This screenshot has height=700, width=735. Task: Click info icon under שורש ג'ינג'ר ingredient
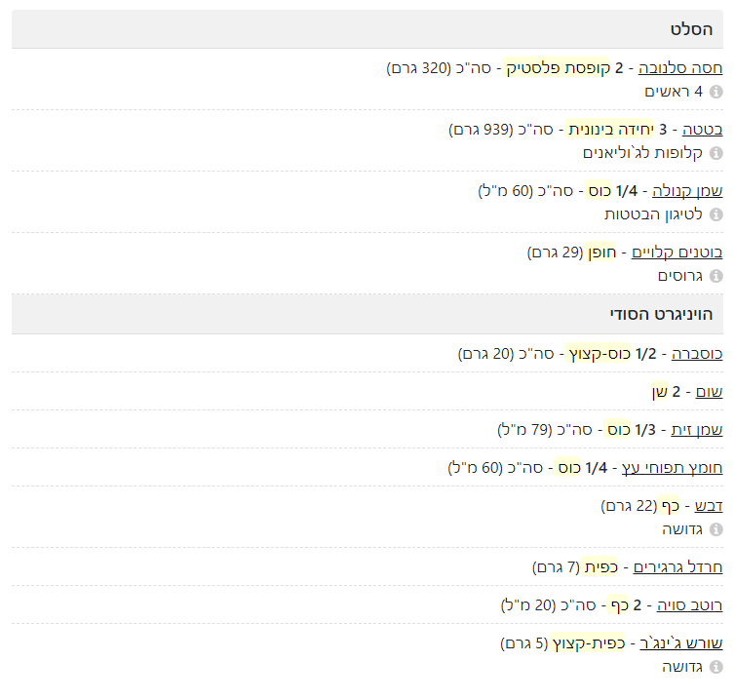tap(716, 667)
